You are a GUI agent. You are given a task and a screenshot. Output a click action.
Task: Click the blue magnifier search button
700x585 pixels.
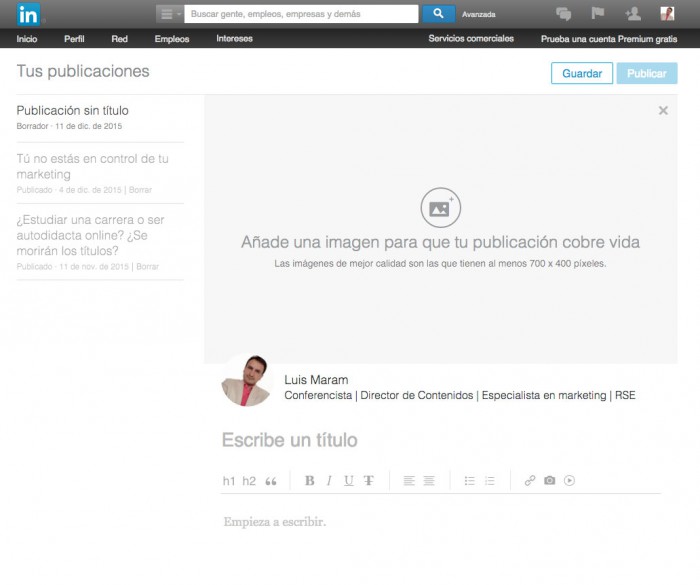438,14
